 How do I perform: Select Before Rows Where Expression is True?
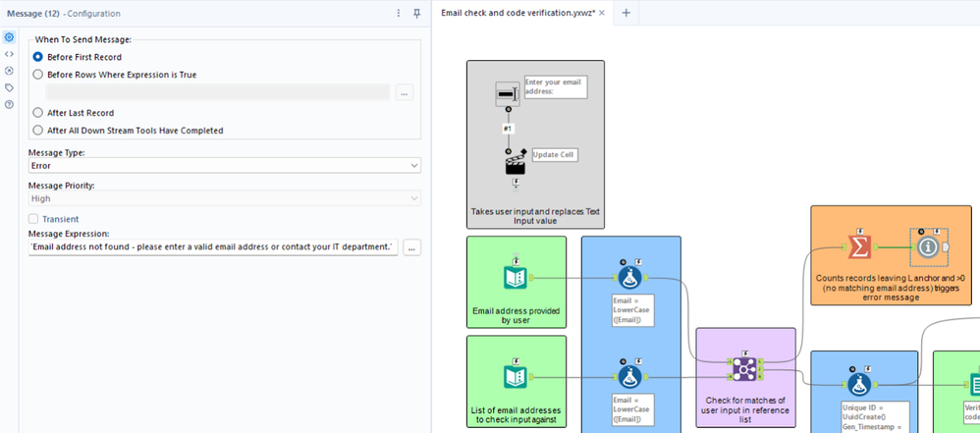[x=115, y=75]
